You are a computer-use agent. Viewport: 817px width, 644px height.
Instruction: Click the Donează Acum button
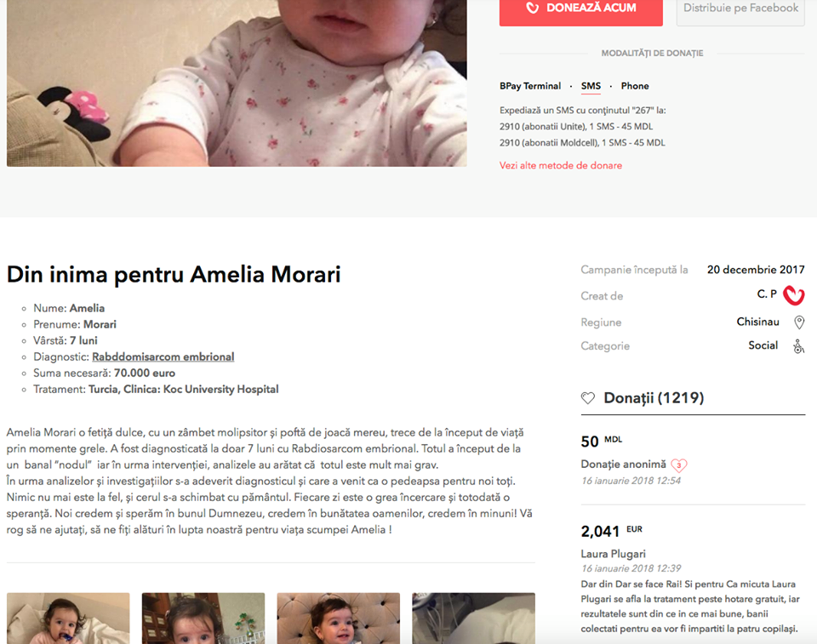[x=581, y=10]
